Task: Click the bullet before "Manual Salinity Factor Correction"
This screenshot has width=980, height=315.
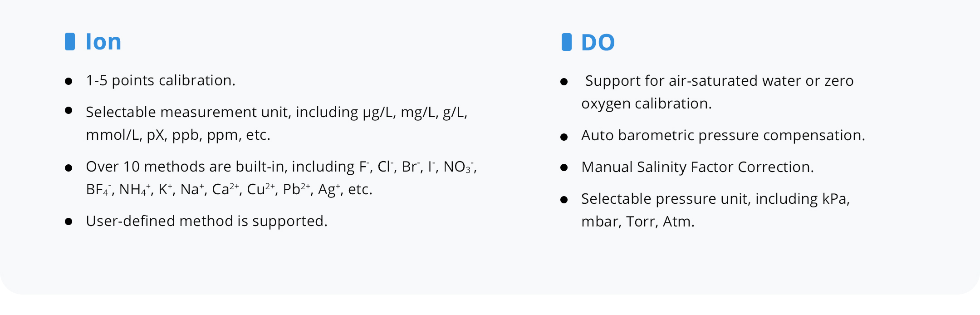Action: point(564,167)
